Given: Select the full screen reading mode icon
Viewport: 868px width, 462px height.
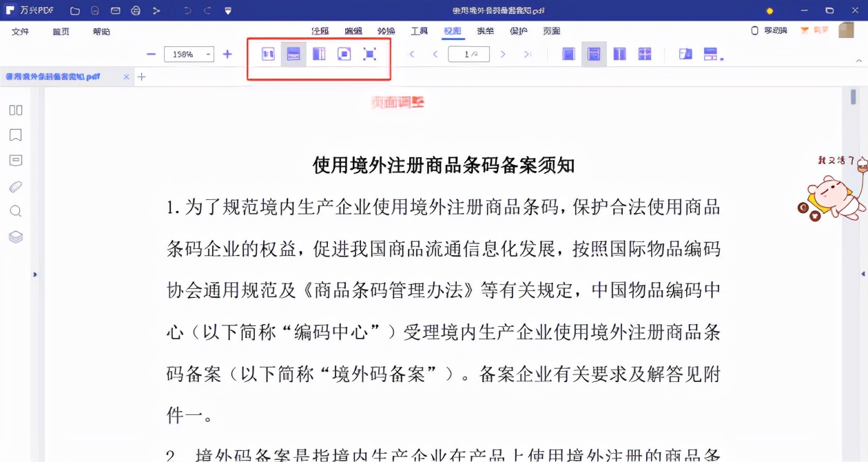Looking at the screenshot, I should tap(370, 53).
